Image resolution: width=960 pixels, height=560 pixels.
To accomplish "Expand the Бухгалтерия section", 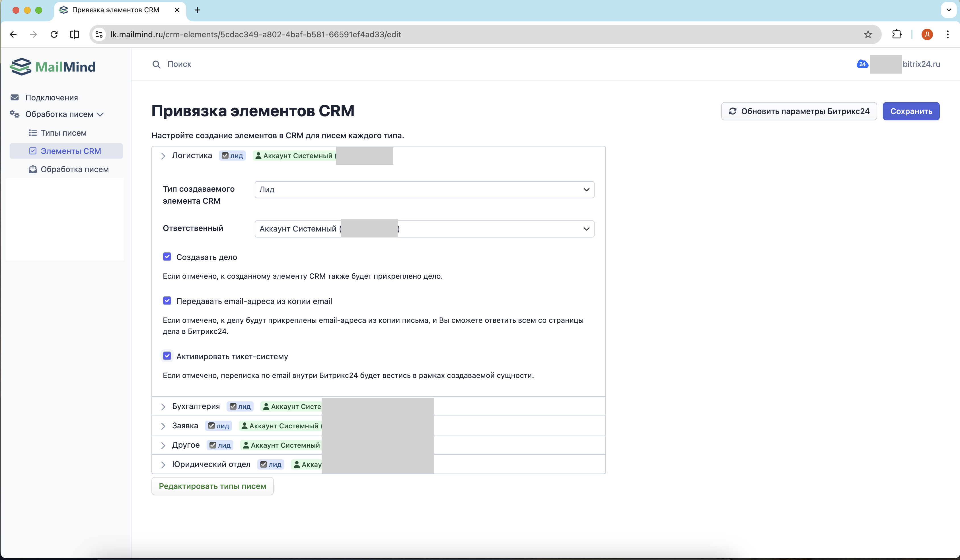I will point(196,406).
